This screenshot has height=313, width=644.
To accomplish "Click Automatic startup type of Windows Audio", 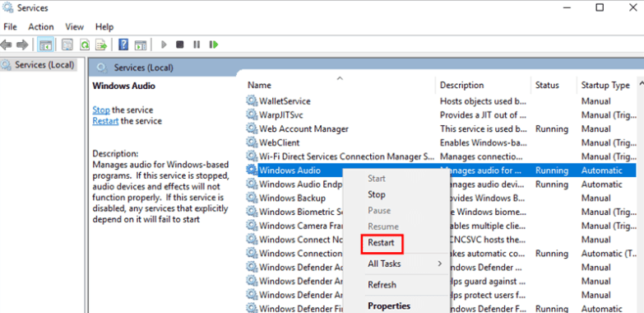I will tap(602, 171).
